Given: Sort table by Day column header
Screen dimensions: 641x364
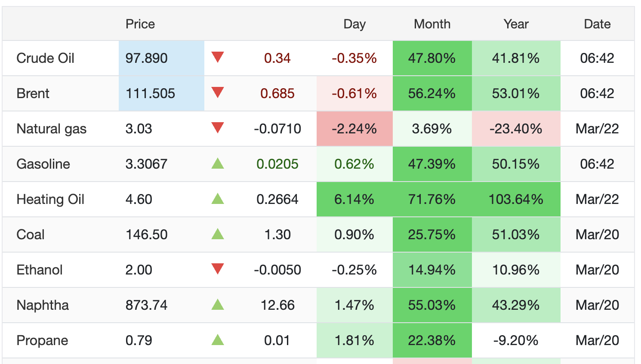Looking at the screenshot, I should click(354, 24).
